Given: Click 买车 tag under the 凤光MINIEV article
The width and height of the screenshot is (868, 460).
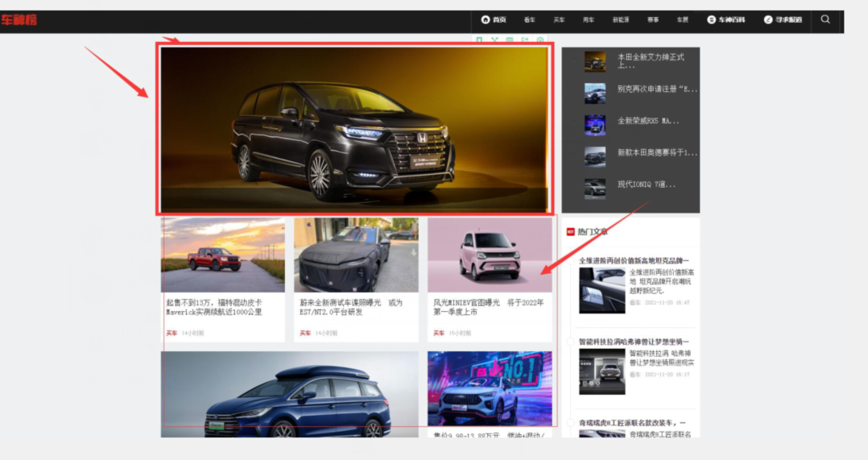Looking at the screenshot, I should pos(439,334).
